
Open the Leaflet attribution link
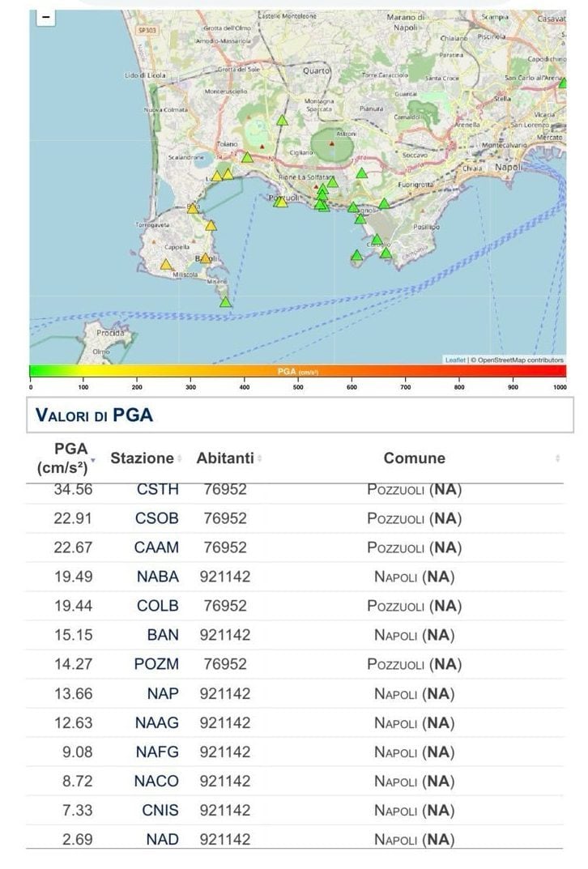click(x=455, y=360)
